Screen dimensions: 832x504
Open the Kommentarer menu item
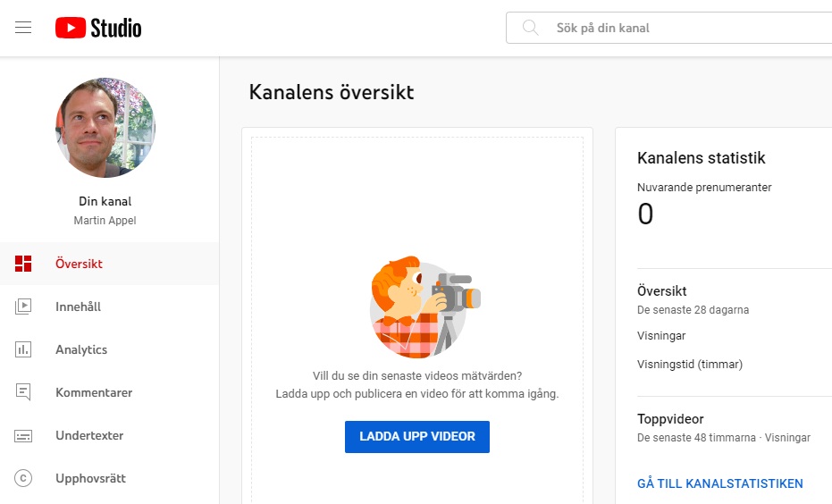94,392
